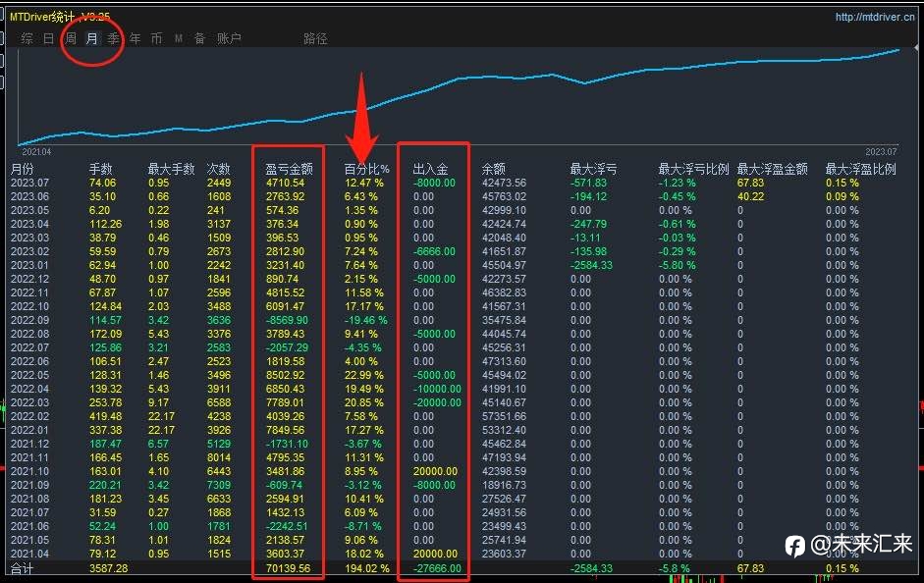The width and height of the screenshot is (924, 583).
Task: Click profit value 4710.54
Action: point(285,184)
